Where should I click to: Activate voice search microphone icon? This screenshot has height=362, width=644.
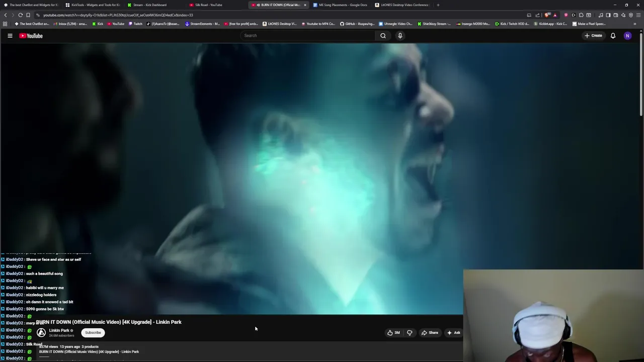[x=400, y=36]
